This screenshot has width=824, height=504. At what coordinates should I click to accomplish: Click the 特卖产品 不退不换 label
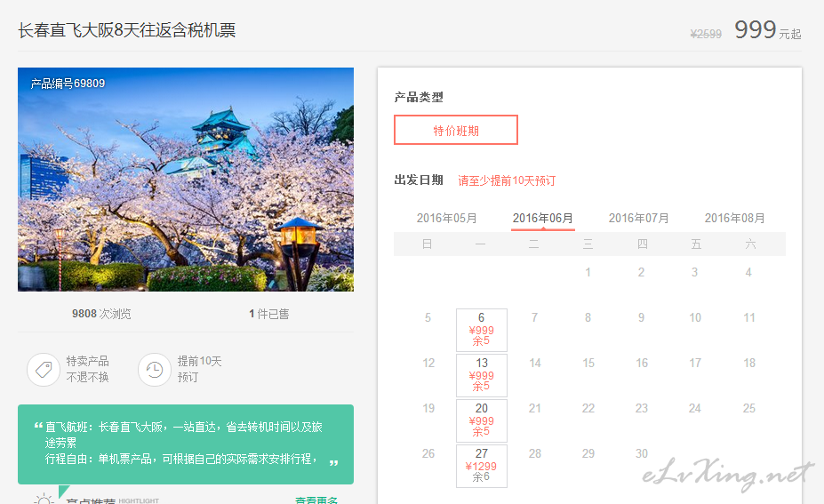[x=87, y=369]
